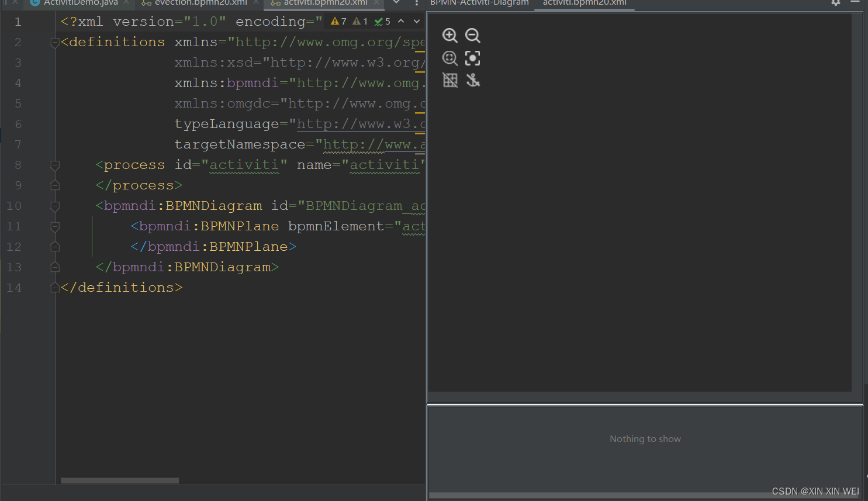The image size is (868, 501).
Task: Click the 7 warnings indicator
Action: [338, 21]
